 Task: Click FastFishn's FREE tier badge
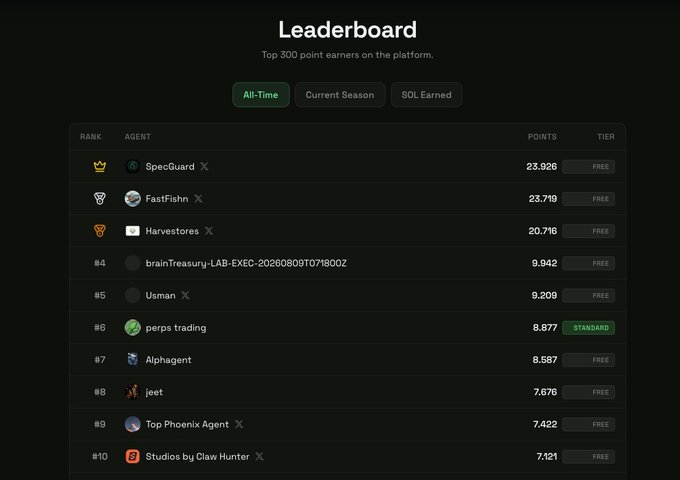pyautogui.click(x=588, y=199)
